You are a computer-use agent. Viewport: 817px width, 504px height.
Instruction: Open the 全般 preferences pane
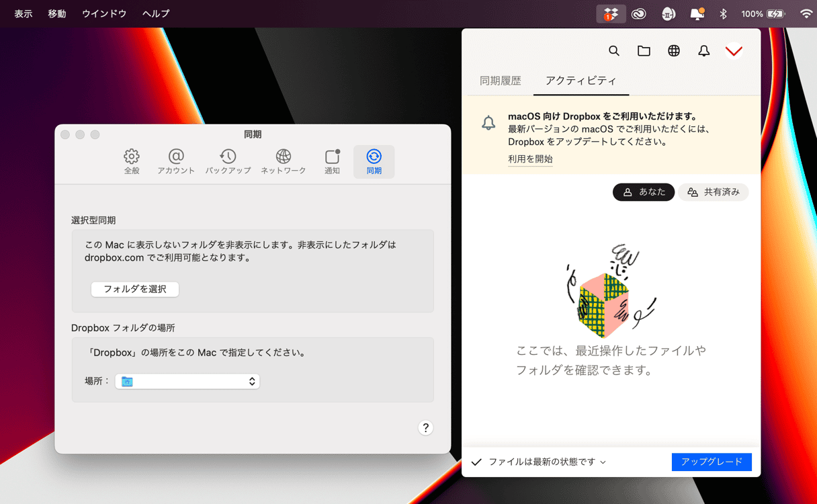click(132, 162)
